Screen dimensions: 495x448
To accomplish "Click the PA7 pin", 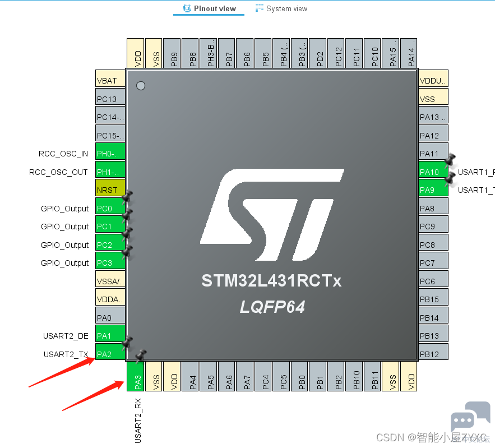I will [244, 376].
